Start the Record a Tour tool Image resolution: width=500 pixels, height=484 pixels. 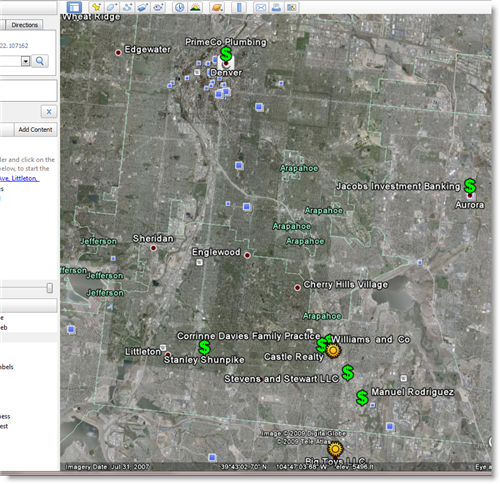158,7
